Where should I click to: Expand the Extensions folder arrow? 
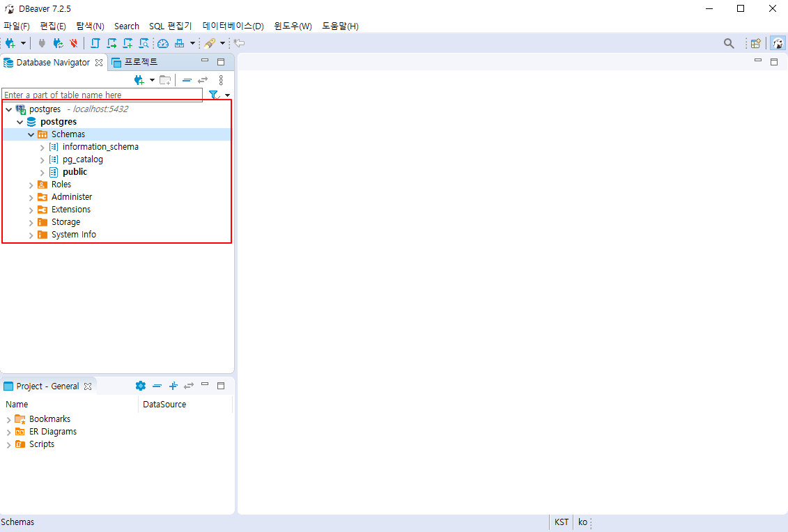coord(31,210)
